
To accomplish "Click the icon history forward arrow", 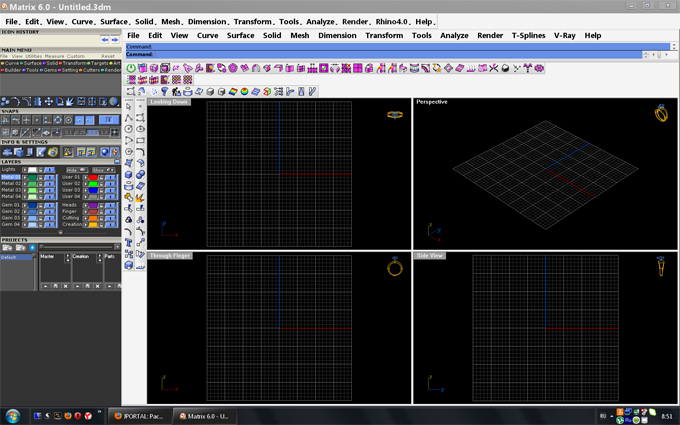I will click(x=114, y=39).
